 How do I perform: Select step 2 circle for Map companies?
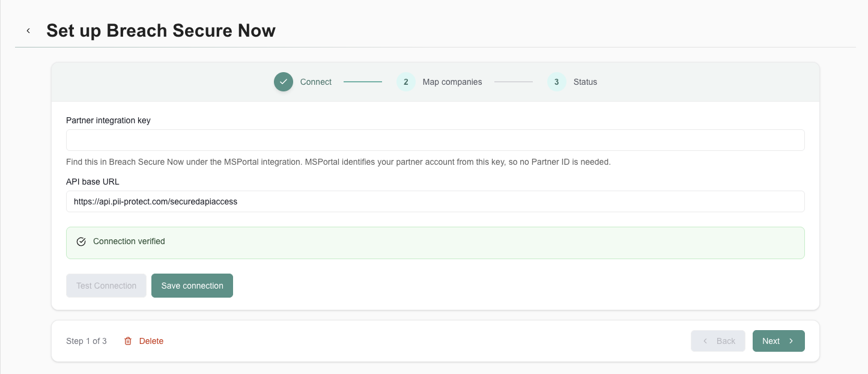click(406, 82)
